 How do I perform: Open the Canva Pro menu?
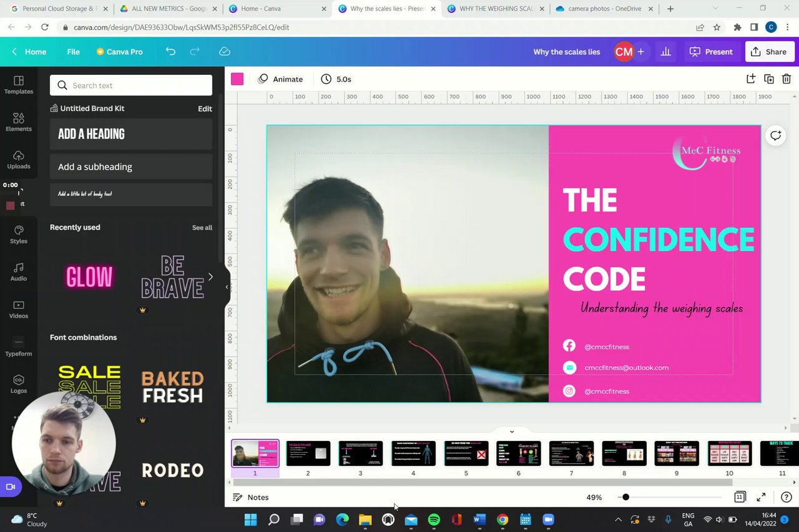pos(119,52)
